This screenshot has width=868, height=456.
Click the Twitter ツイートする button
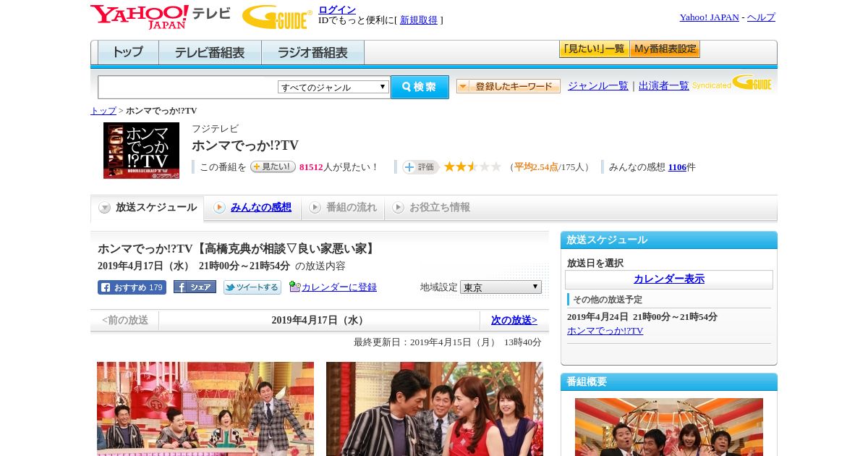coord(252,287)
